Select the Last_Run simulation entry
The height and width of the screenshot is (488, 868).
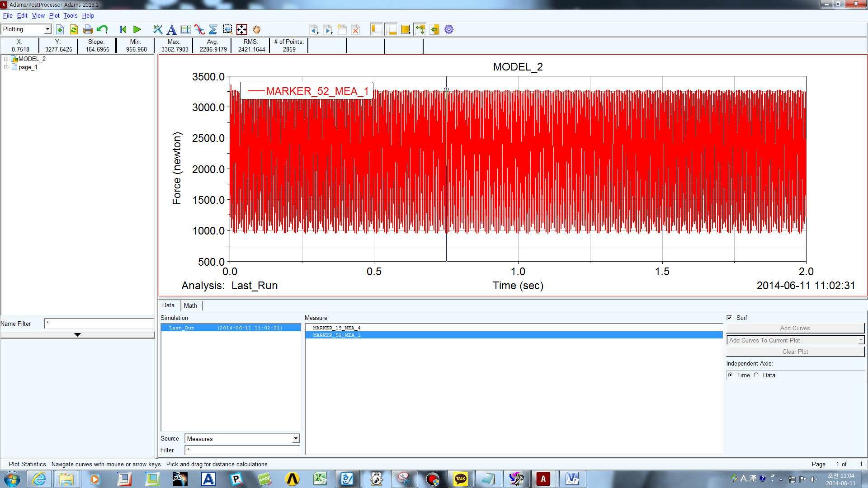231,328
